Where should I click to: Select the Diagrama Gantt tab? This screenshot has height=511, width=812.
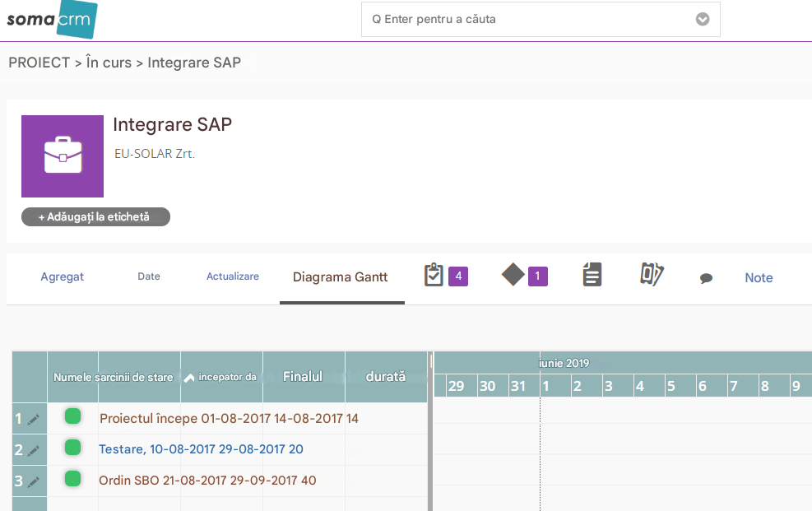click(341, 277)
